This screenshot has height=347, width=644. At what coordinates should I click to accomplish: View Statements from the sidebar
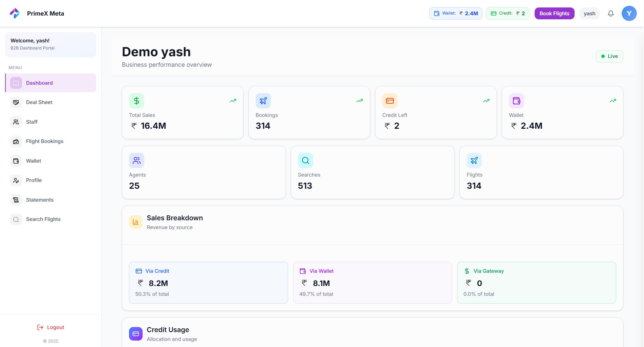coord(51,200)
